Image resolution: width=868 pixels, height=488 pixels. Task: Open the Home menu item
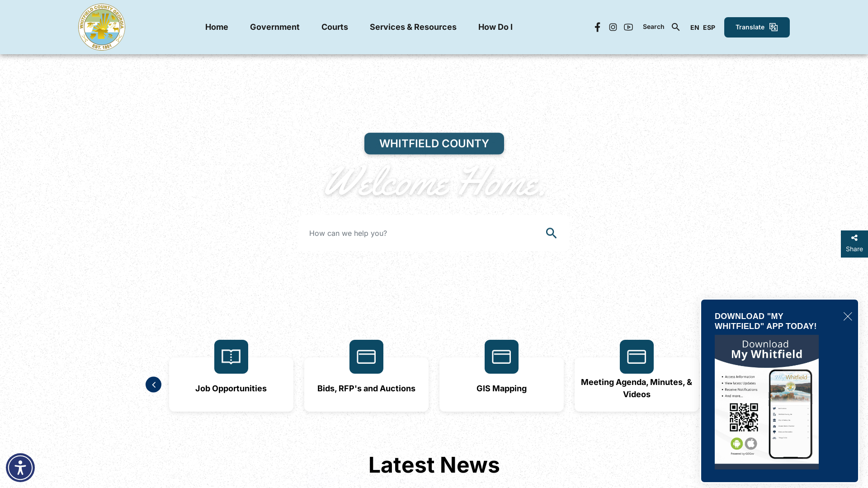pyautogui.click(x=217, y=27)
